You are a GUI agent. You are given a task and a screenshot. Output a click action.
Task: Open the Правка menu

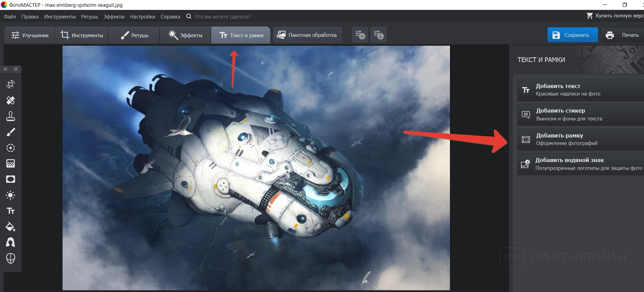pyautogui.click(x=30, y=16)
